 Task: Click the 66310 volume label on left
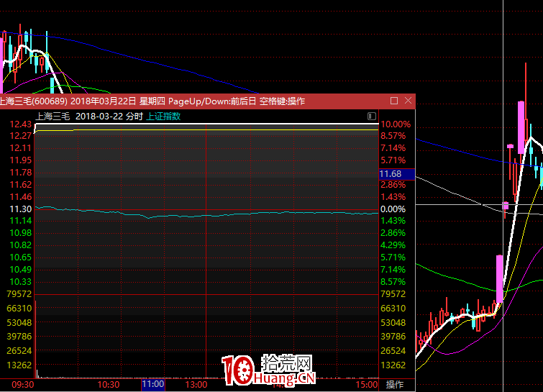(19, 308)
